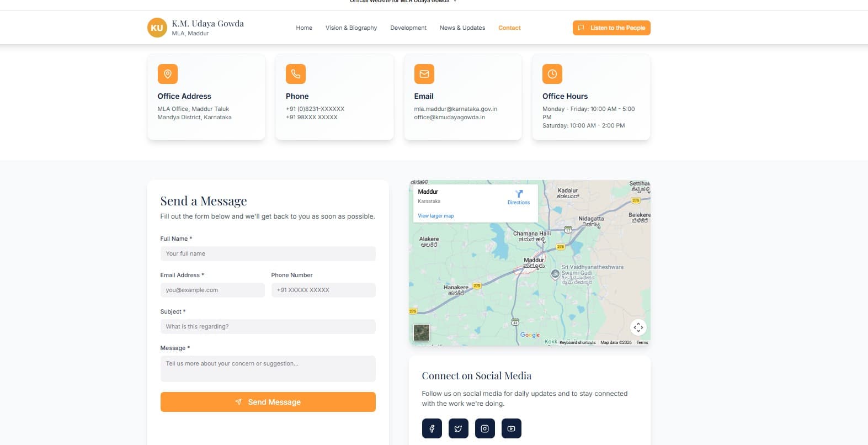Open the map Terms link
Screen dimensions: 868x445
point(642,342)
